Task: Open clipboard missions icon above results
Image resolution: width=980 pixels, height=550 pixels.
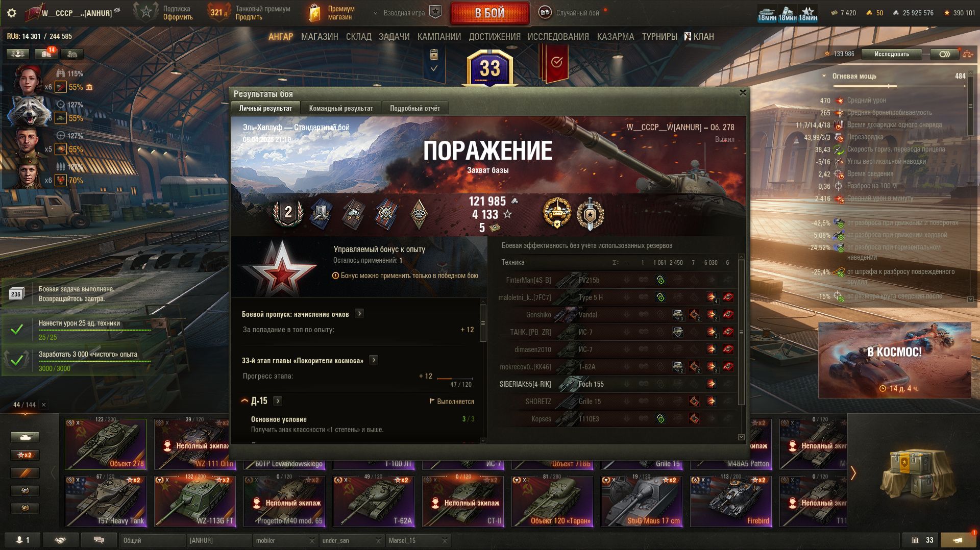Action: click(434, 60)
